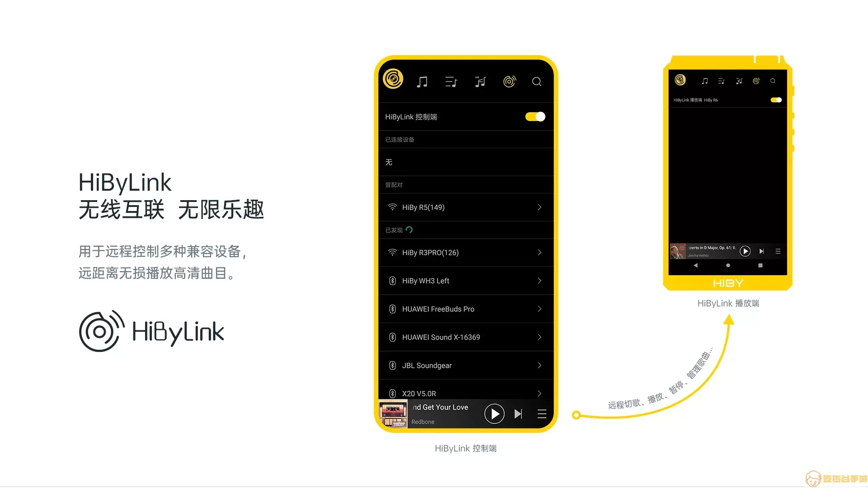Scroll down the discovered devices list

pyautogui.click(x=464, y=322)
